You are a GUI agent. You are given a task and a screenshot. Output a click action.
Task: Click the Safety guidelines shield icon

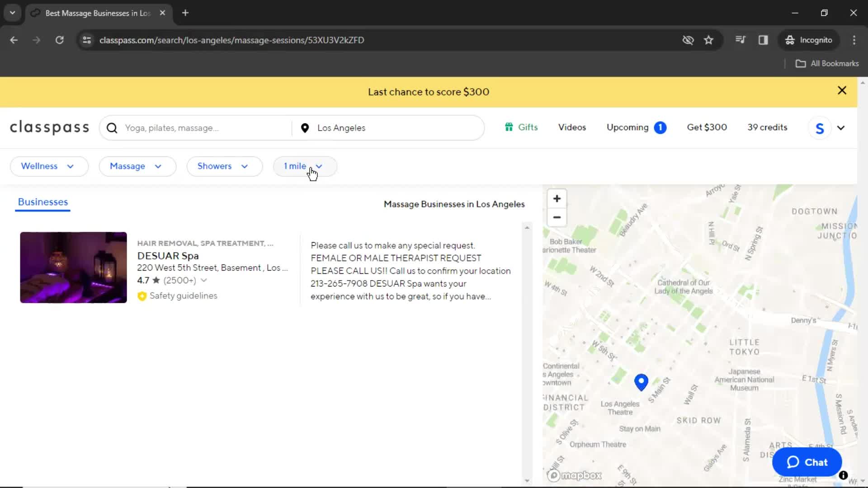click(142, 296)
